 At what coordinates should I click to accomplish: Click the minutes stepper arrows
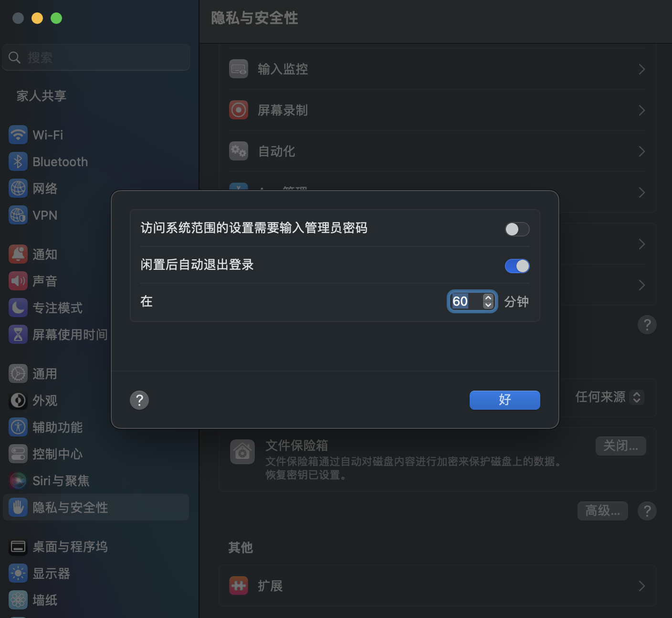coord(488,301)
